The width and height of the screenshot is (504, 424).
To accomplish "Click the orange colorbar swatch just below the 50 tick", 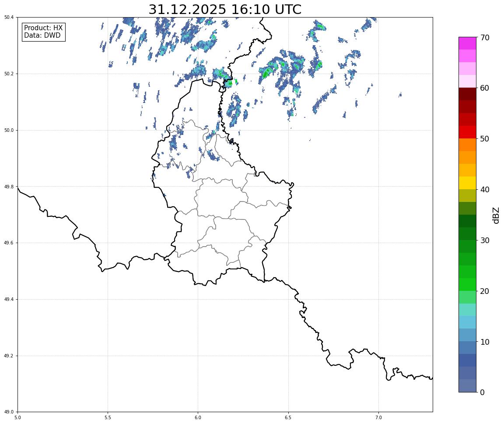I will [x=467, y=145].
